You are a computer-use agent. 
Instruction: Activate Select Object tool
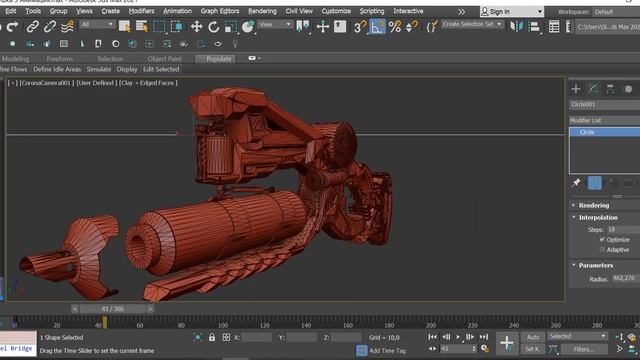click(124, 27)
